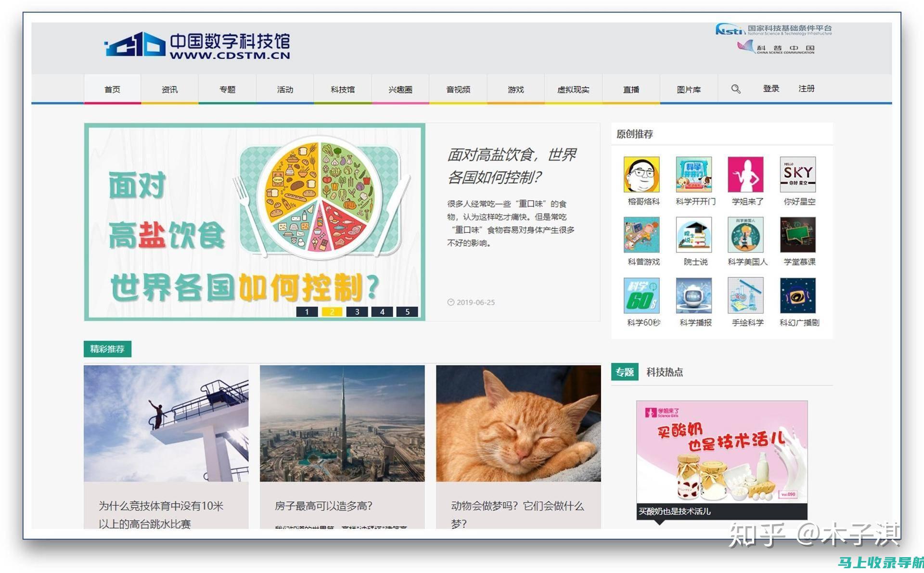Click the 原创推荐 heading
The width and height of the screenshot is (924, 573).
tap(635, 134)
